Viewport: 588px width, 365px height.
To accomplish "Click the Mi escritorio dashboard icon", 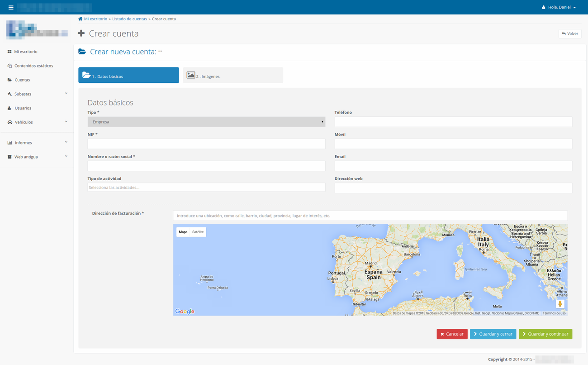I will (x=9, y=52).
